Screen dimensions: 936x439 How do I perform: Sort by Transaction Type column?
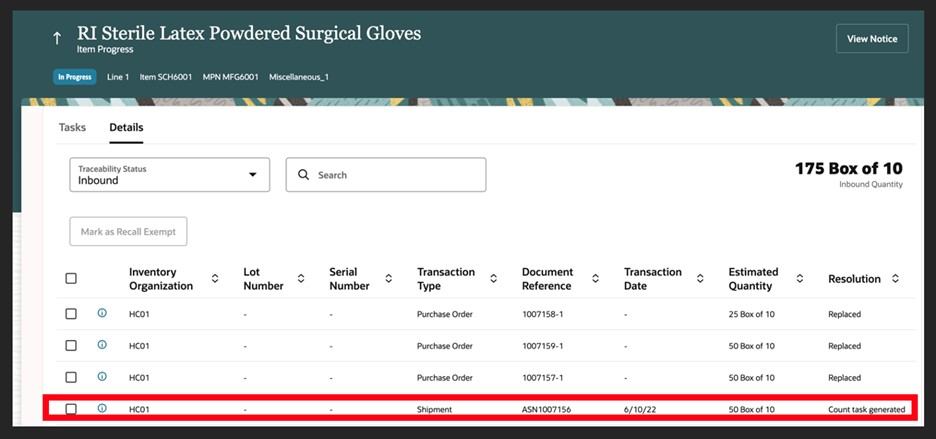coord(494,279)
